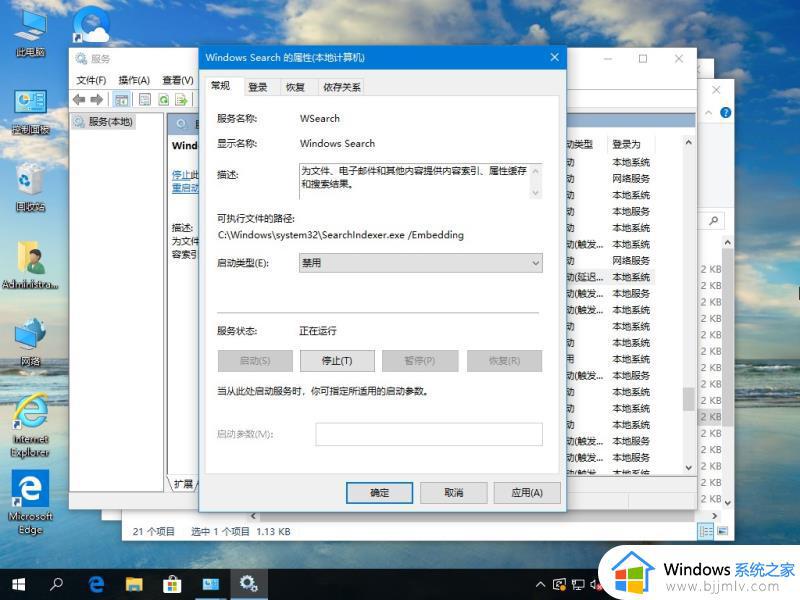Toggle the console tree icon in Services toolbar

121,99
